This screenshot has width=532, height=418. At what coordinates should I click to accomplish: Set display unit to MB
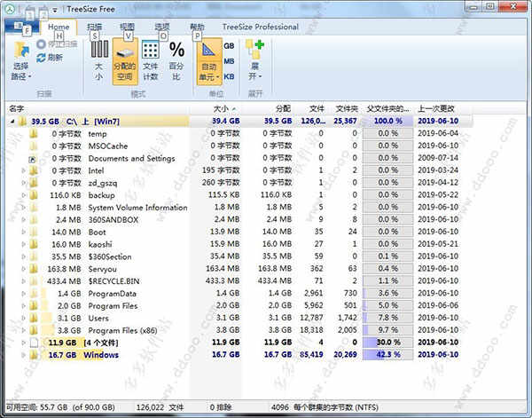click(x=229, y=61)
